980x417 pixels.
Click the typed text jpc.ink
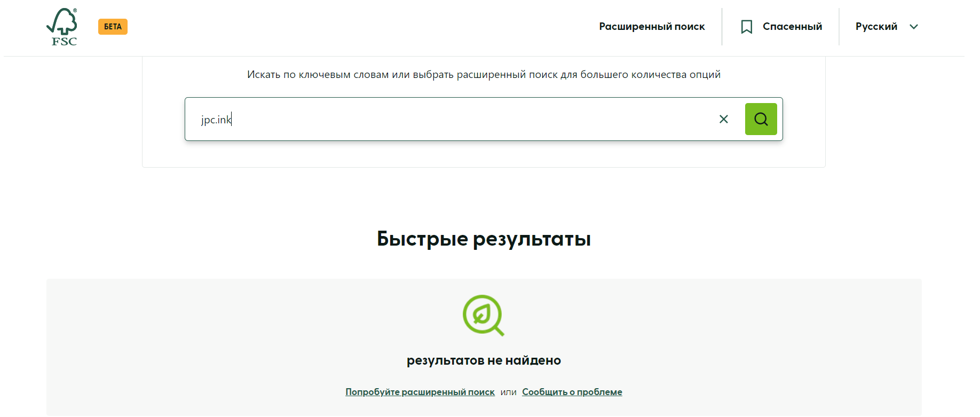(216, 120)
